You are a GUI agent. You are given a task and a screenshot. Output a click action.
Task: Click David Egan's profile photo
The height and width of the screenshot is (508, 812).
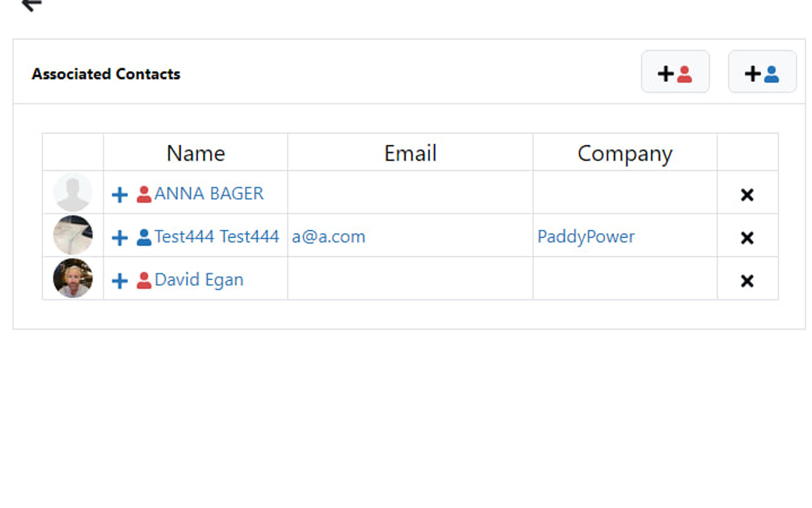click(73, 278)
